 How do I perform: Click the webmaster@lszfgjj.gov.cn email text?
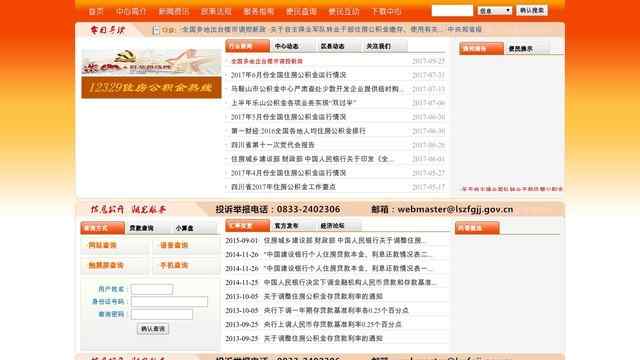pos(455,209)
